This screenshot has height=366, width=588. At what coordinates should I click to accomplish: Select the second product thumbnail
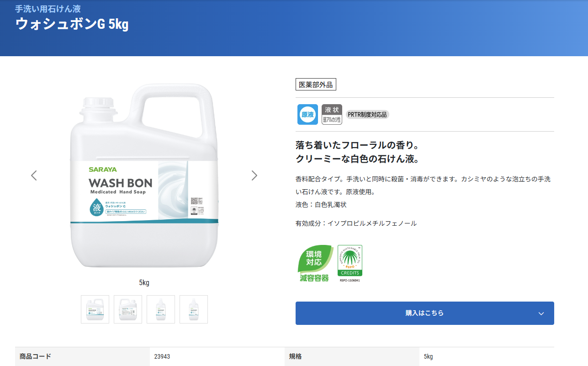pos(128,309)
